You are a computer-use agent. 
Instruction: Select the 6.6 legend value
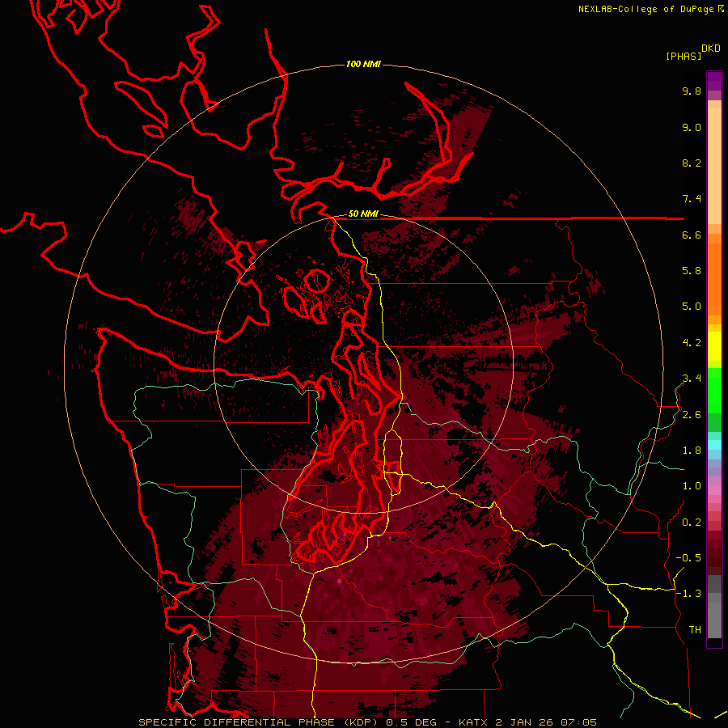692,235
